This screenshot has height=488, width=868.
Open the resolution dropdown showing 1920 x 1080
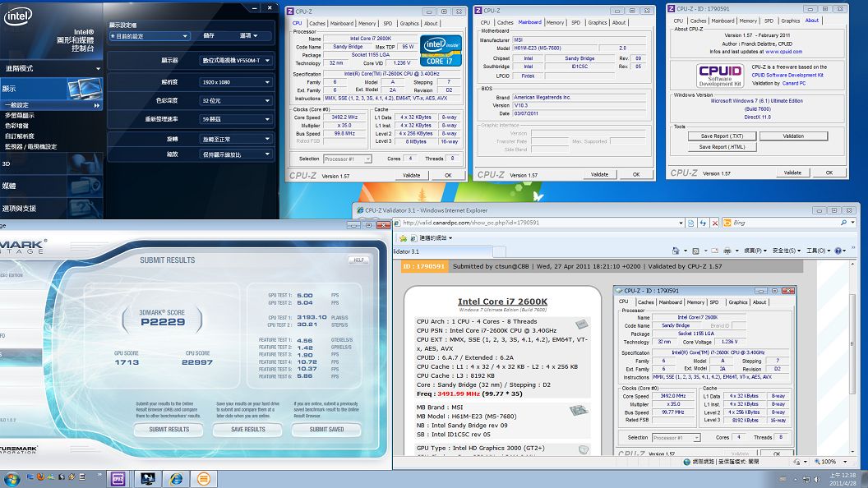point(236,82)
